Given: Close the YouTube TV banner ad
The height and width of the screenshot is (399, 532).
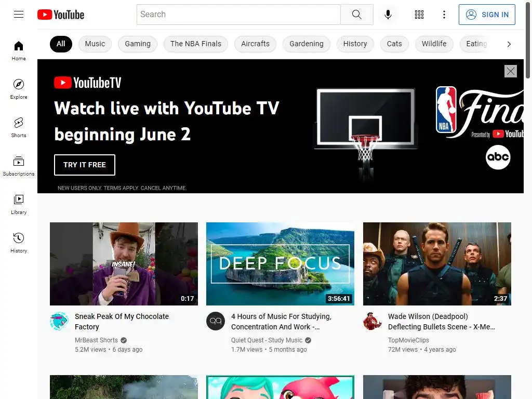Looking at the screenshot, I should point(510,71).
